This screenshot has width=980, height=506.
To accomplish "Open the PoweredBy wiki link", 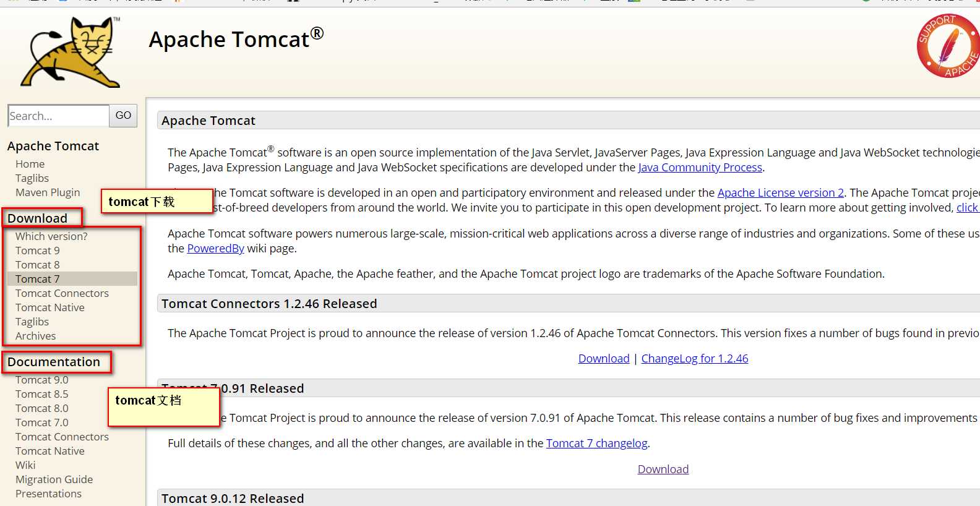I will coord(216,249).
